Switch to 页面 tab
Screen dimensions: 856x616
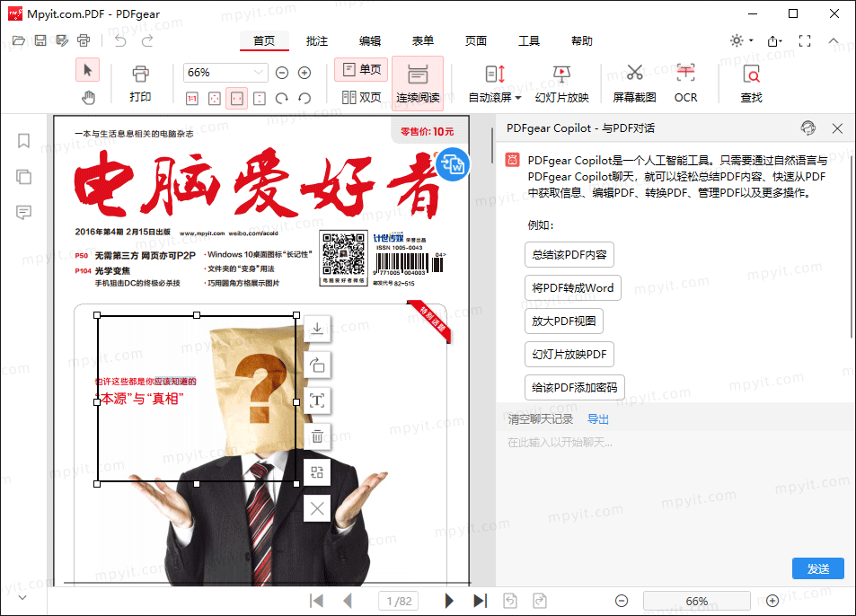click(x=476, y=41)
